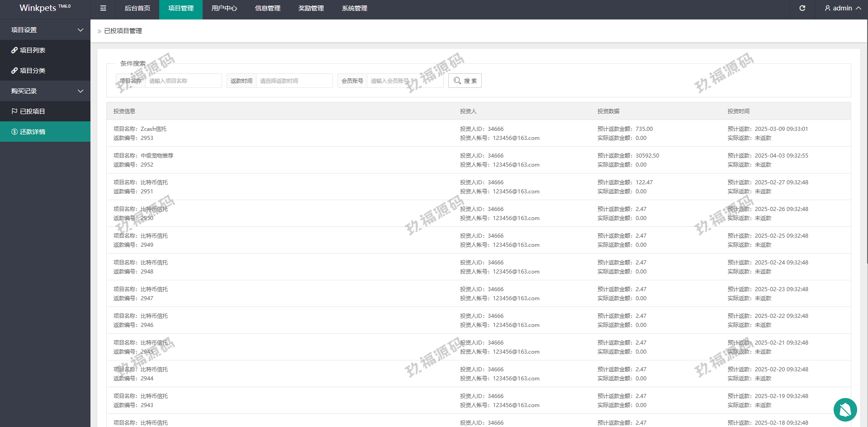Viewport: 868px width, 427px height.
Task: Click the link icon beside 项目分类
Action: click(14, 71)
